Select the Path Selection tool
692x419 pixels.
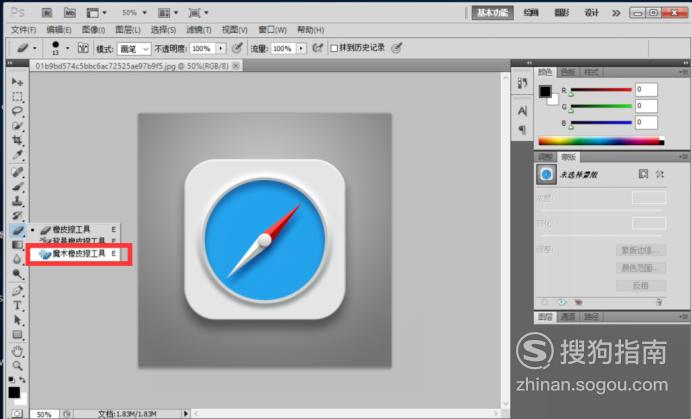[x=17, y=320]
